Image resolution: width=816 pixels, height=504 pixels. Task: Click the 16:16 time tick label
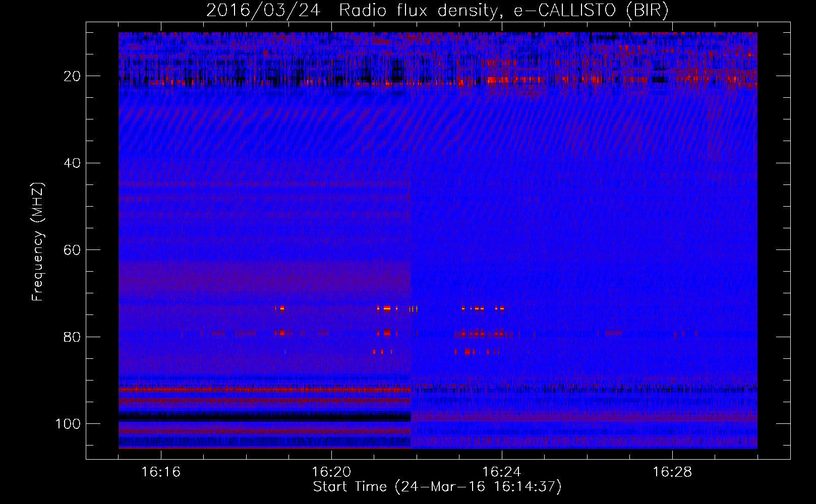coord(161,472)
